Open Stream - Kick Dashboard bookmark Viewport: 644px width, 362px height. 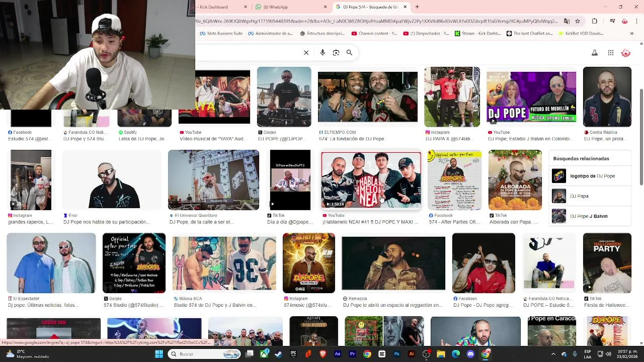point(478,34)
